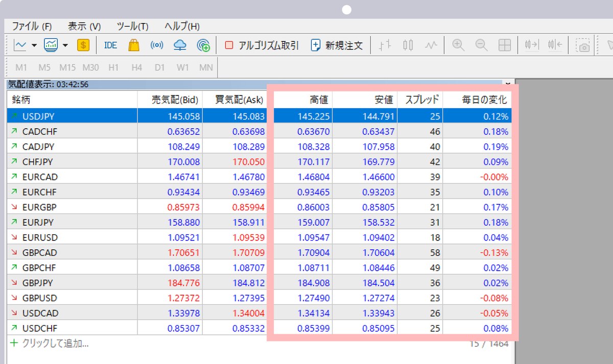Select CHFJPY symbol row
The width and height of the screenshot is (613, 364).
pyautogui.click(x=259, y=162)
